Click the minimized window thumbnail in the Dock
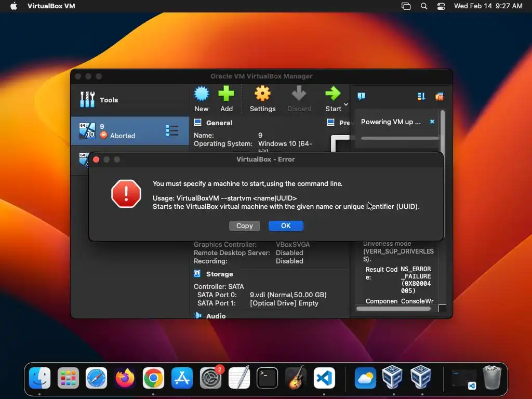The width and height of the screenshot is (532, 399). point(463,379)
